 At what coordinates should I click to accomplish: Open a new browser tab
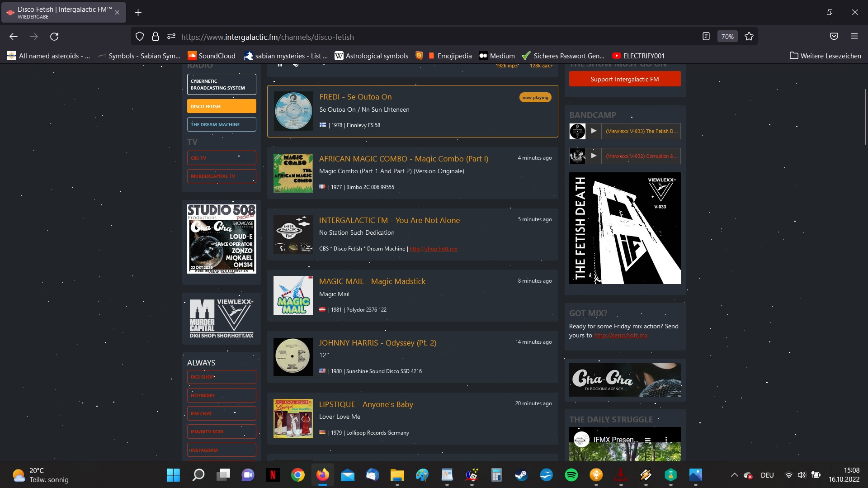click(x=138, y=13)
